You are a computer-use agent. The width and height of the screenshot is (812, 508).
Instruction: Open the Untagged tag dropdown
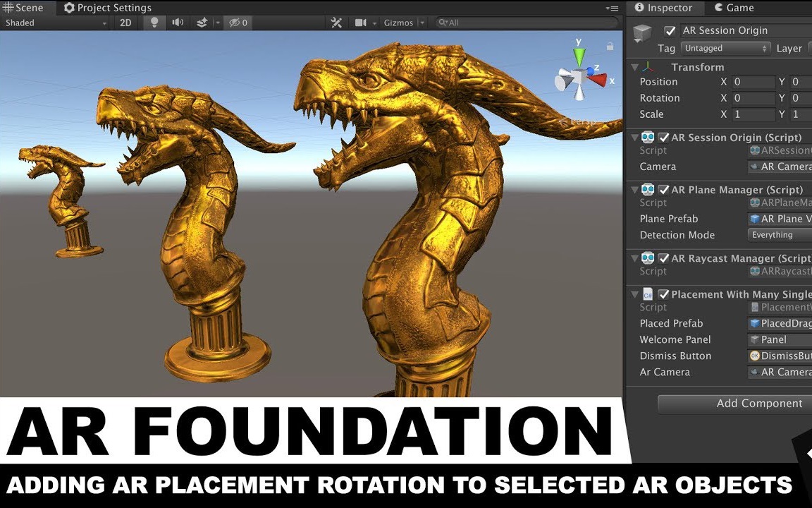point(725,48)
